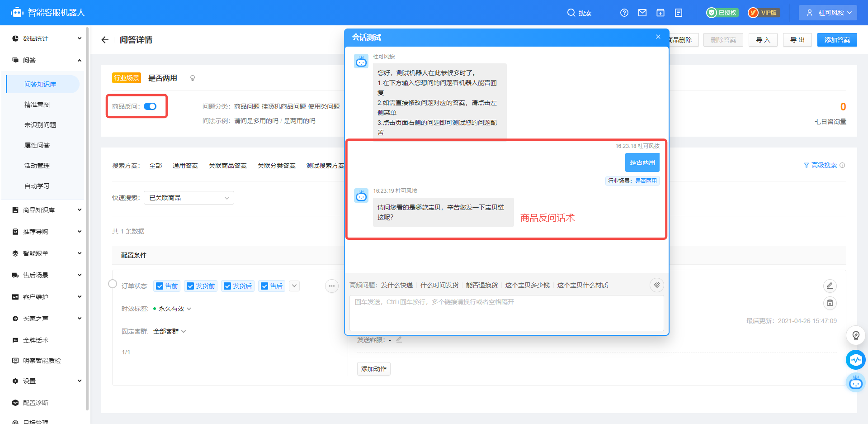Viewport: 868px width, 424px height.
Task: Open the mail messages icon
Action: click(x=642, y=13)
